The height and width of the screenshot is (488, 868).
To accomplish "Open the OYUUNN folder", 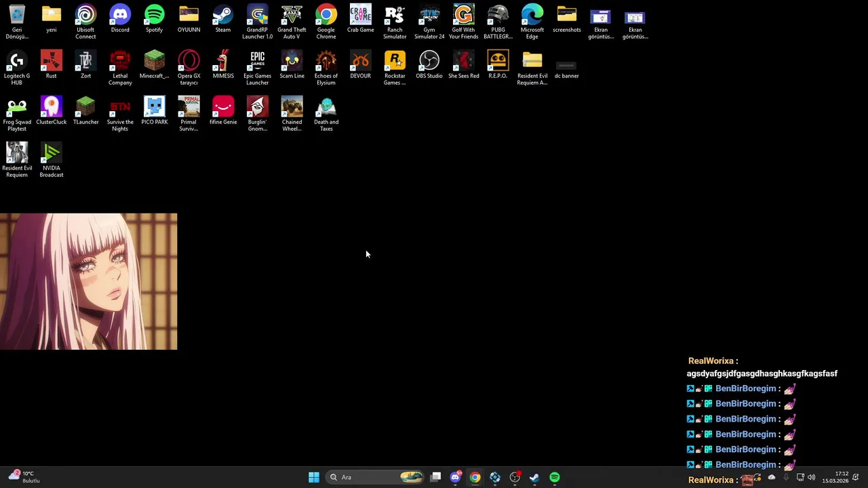I will point(189,19).
